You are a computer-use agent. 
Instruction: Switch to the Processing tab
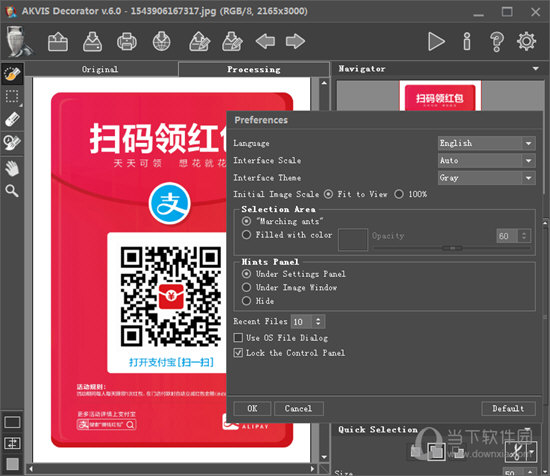coord(254,69)
